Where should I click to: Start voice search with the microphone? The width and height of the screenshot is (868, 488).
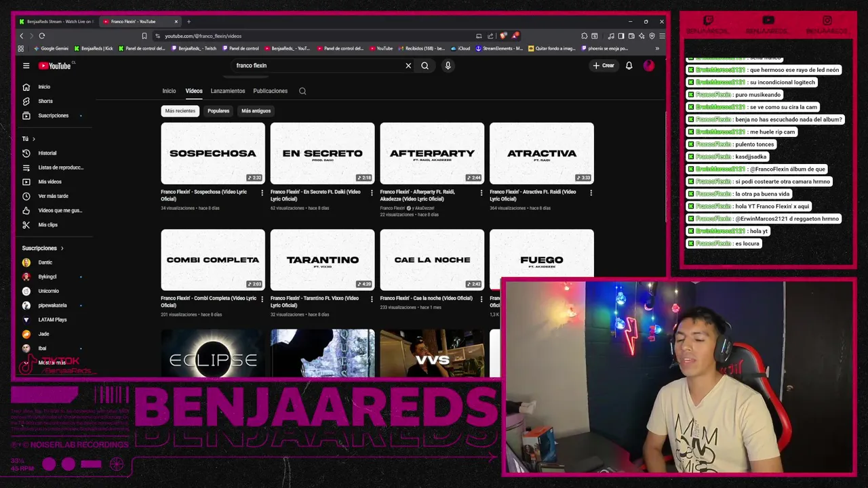pos(448,66)
